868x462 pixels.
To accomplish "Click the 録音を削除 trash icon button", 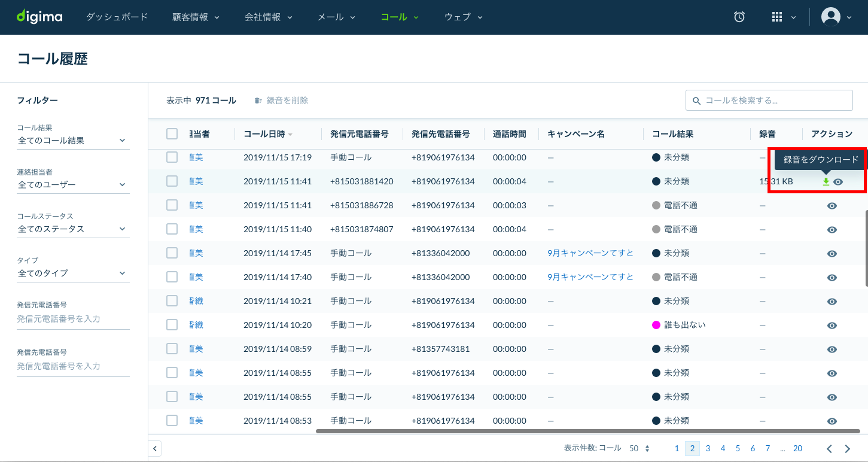I will pyautogui.click(x=282, y=101).
